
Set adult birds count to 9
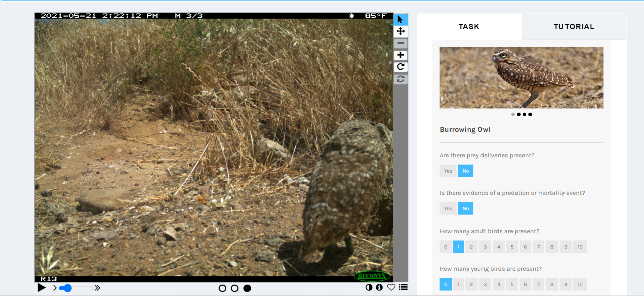566,247
